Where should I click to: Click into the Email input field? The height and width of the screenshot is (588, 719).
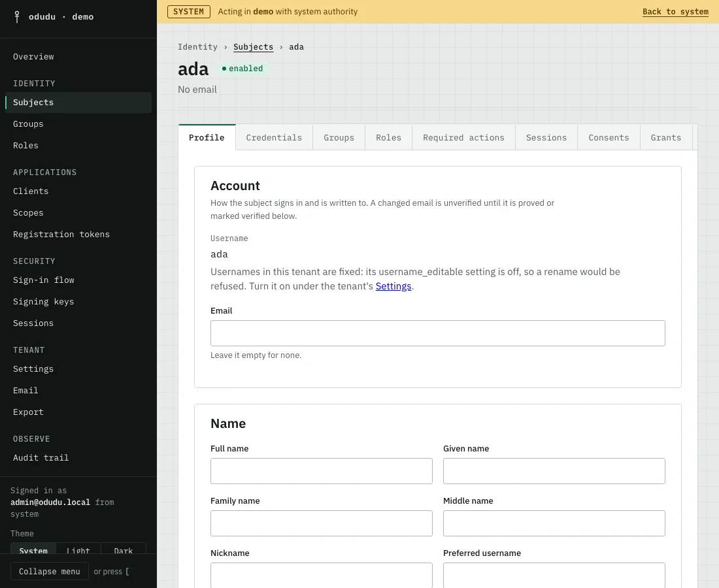[438, 333]
